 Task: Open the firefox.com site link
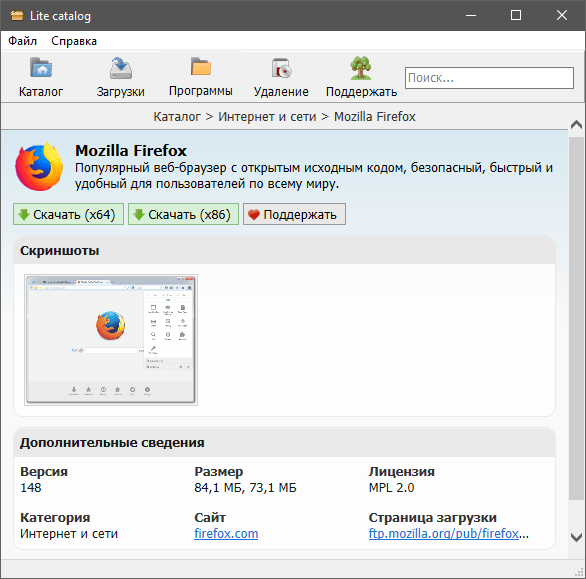point(226,533)
